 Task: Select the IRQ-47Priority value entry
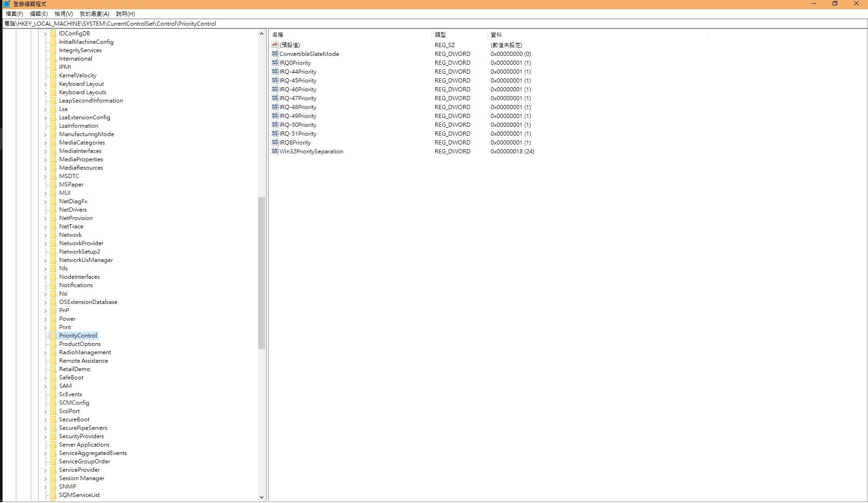click(298, 98)
